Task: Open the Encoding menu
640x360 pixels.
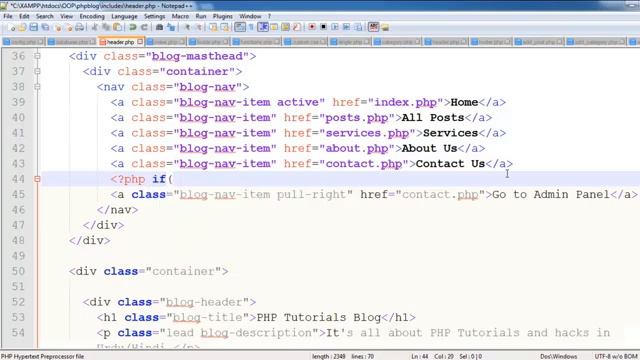Action: 92,16
